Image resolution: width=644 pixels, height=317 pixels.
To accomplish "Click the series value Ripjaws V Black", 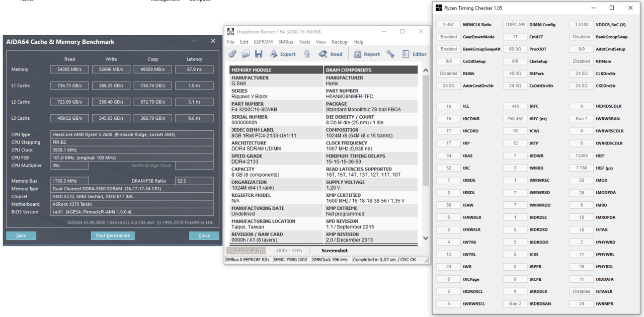I will tap(250, 96).
